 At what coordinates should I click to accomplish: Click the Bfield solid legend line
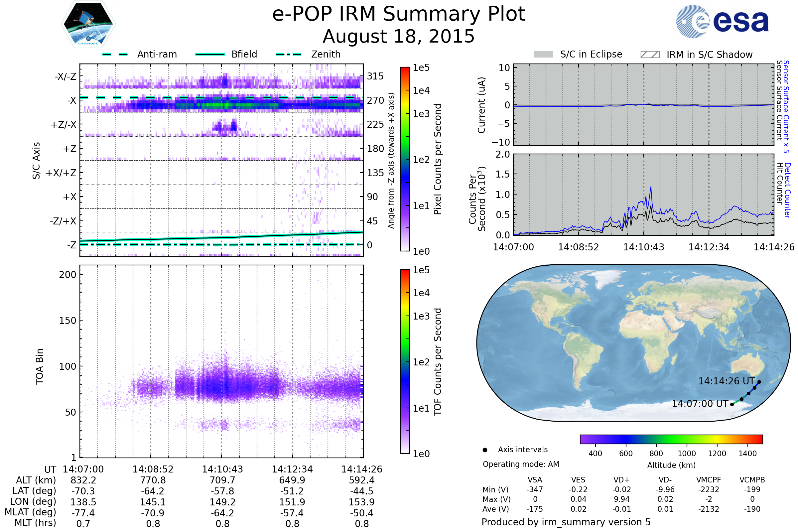pos(210,54)
